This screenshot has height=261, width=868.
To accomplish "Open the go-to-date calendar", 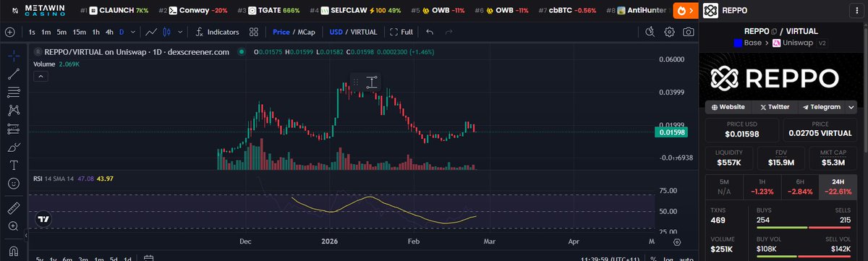I will coord(148,258).
